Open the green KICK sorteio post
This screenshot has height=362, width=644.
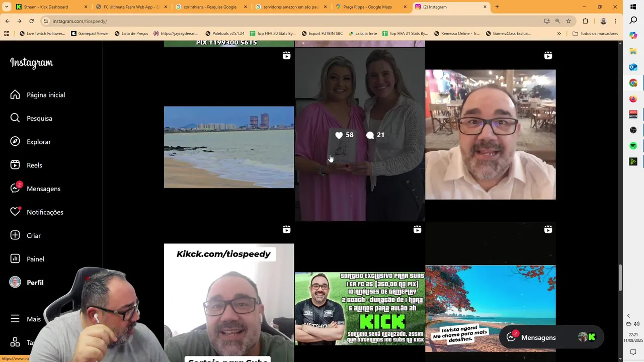pyautogui.click(x=360, y=308)
